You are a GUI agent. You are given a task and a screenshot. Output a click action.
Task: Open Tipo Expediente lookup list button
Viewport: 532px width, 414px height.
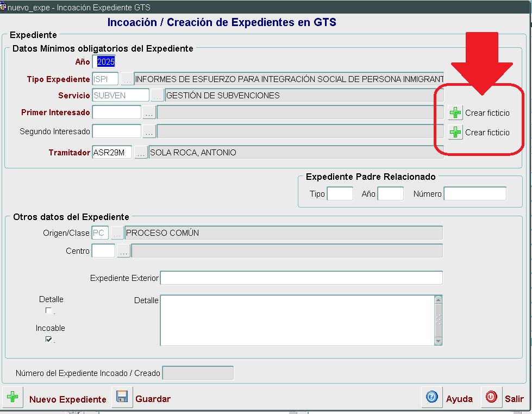point(127,79)
